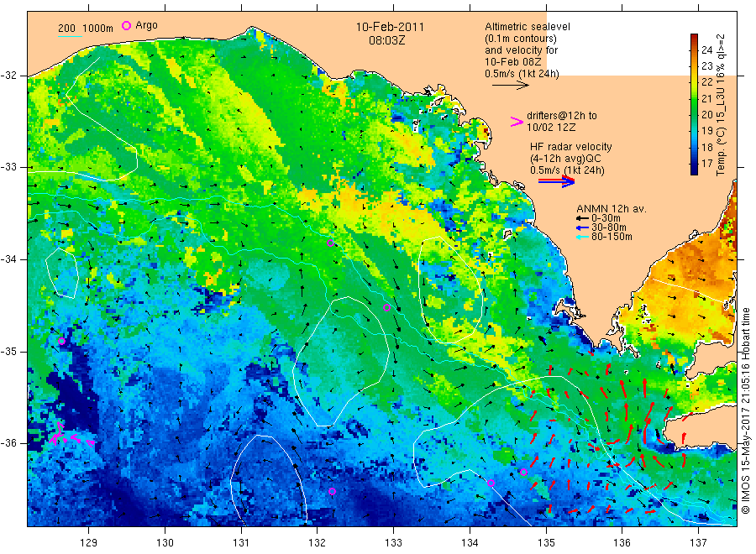The width and height of the screenshot is (756, 554).
Task: Click the blue arrow beside 30-80m
Action: (582, 227)
